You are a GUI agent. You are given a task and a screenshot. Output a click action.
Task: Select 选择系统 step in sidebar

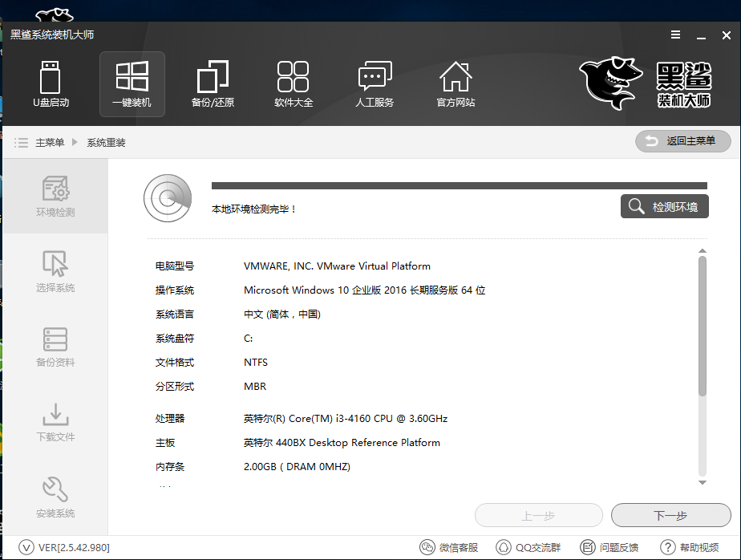[x=55, y=271]
